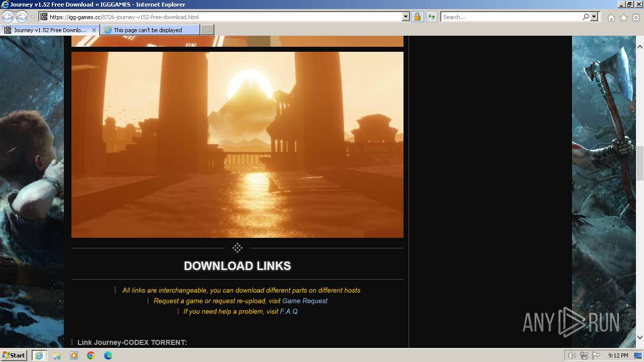Open File Explorer from taskbar
This screenshot has height=362, width=644.
[57, 355]
